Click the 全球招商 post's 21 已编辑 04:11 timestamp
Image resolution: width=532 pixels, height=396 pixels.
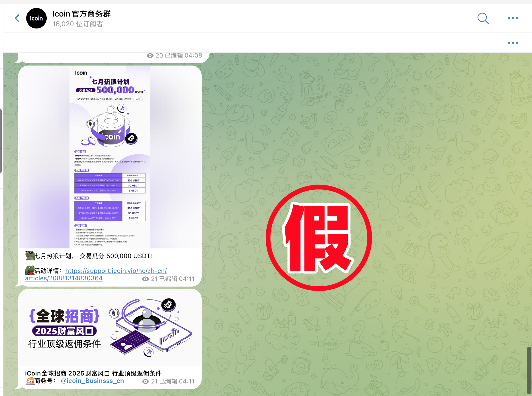pyautogui.click(x=168, y=381)
